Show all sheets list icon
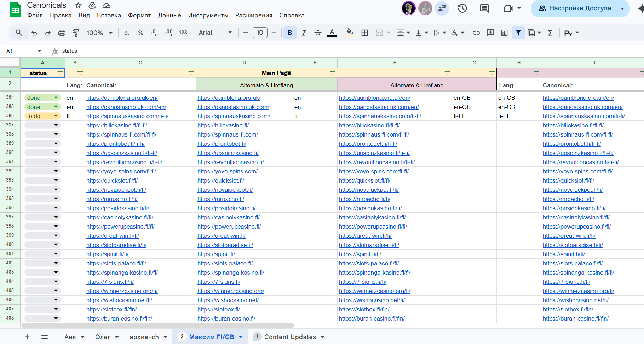 tap(45, 337)
